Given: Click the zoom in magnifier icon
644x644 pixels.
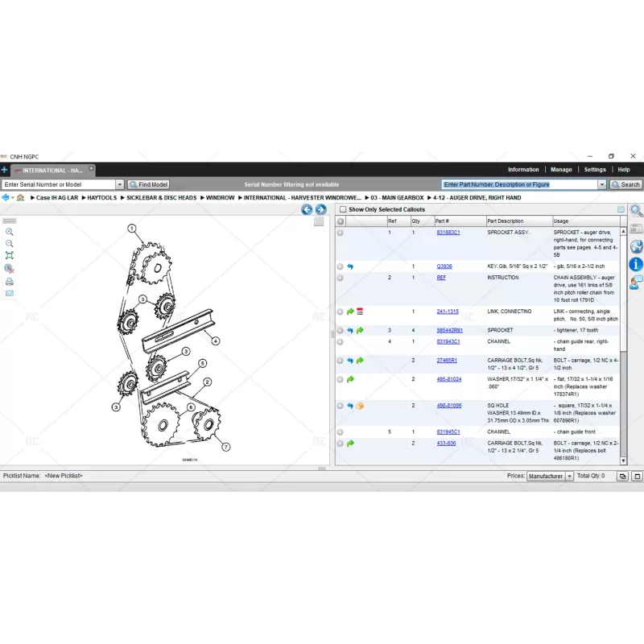Looking at the screenshot, I should 10,231.
